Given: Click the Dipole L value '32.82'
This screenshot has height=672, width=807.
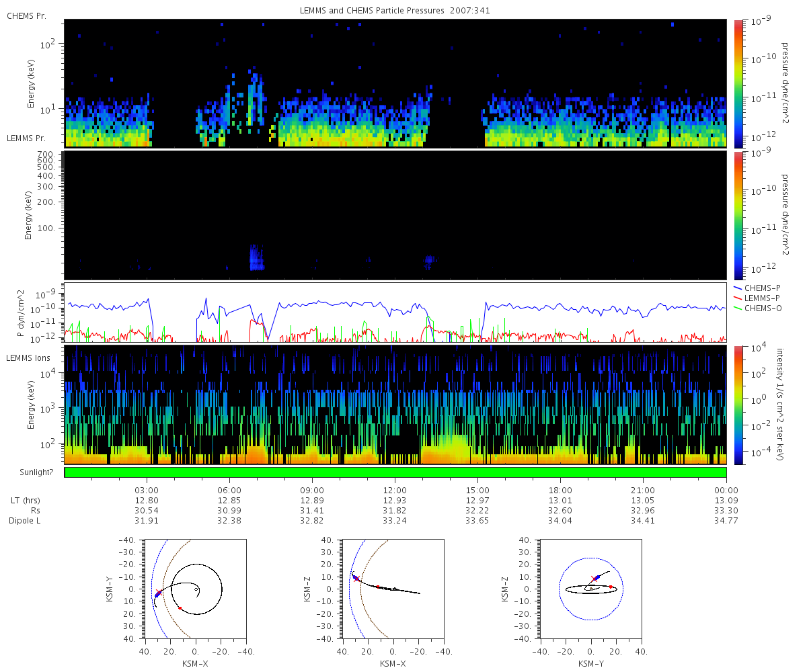Looking at the screenshot, I should (312, 521).
